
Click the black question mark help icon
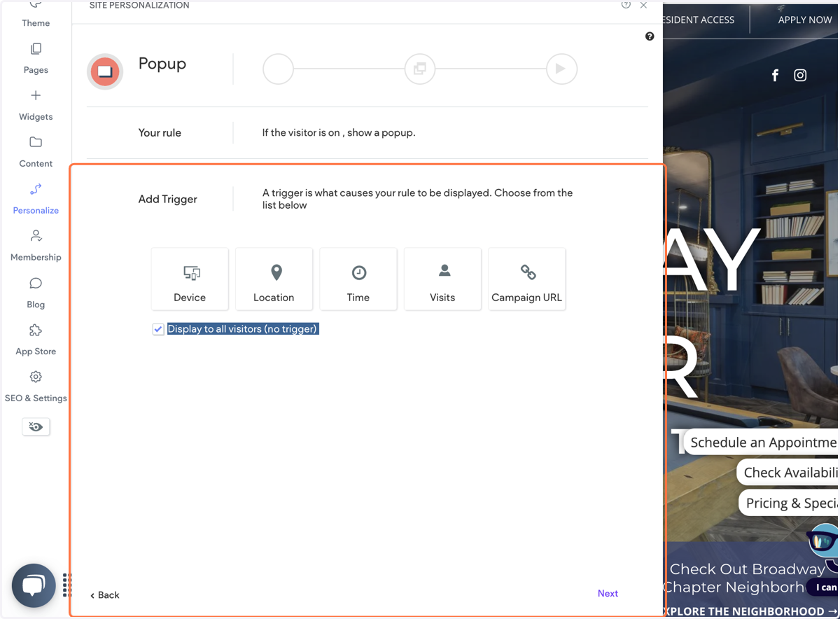click(x=650, y=36)
